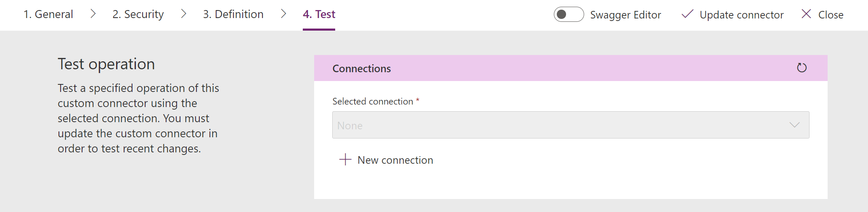Toggle the Swagger Editor switch
Image resolution: width=868 pixels, height=212 pixels.
click(569, 14)
